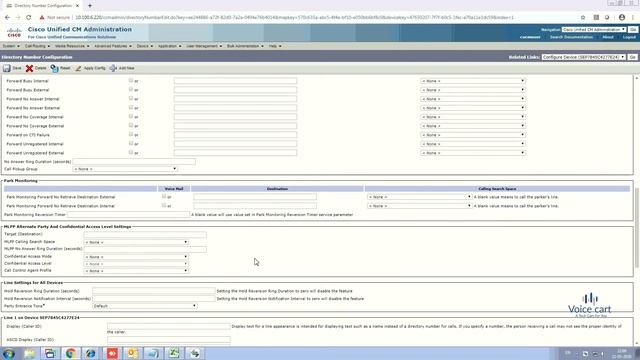Viewport: 640px width, 360px height.
Task: Click the Cisco logo
Action: coord(14,33)
